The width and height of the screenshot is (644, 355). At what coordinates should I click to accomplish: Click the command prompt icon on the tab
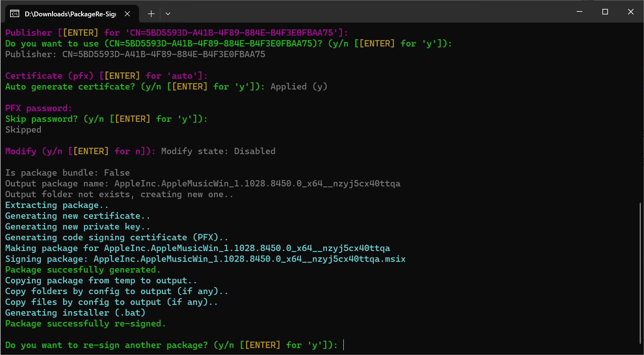(x=14, y=14)
